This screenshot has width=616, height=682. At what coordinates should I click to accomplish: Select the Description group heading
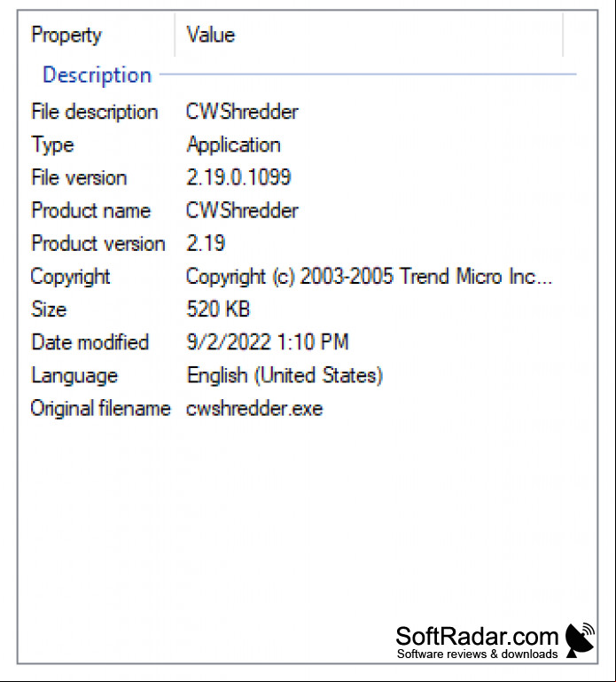tap(97, 74)
